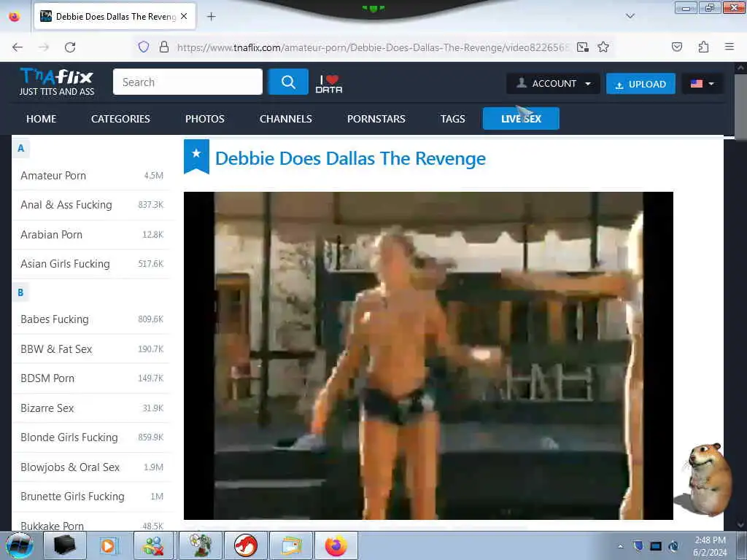The image size is (747, 560).
Task: Click the letter A section header
Action: coord(20,148)
